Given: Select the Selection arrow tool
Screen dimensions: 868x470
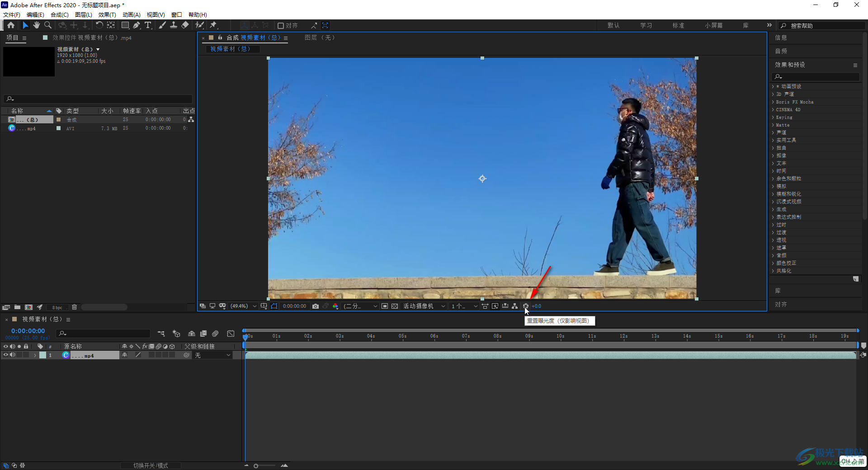Looking at the screenshot, I should click(x=25, y=25).
